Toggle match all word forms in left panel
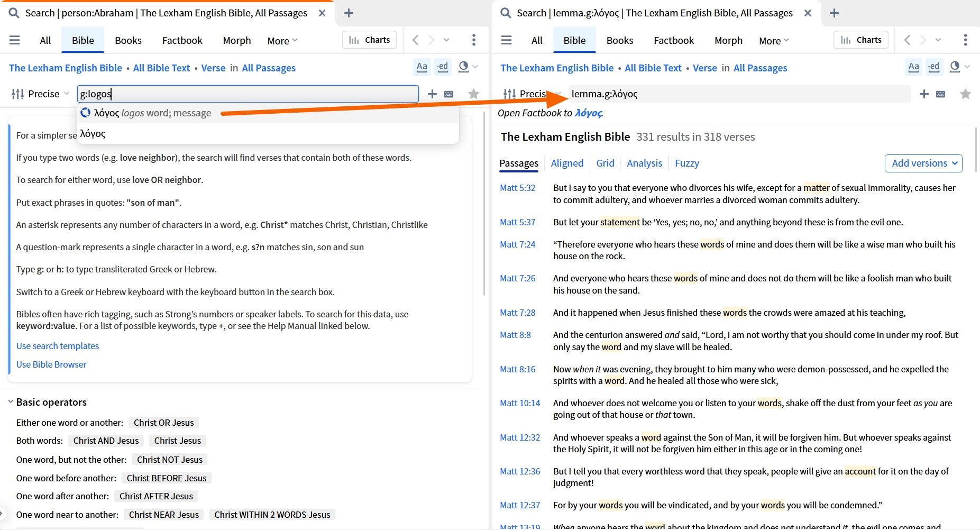 442,67
